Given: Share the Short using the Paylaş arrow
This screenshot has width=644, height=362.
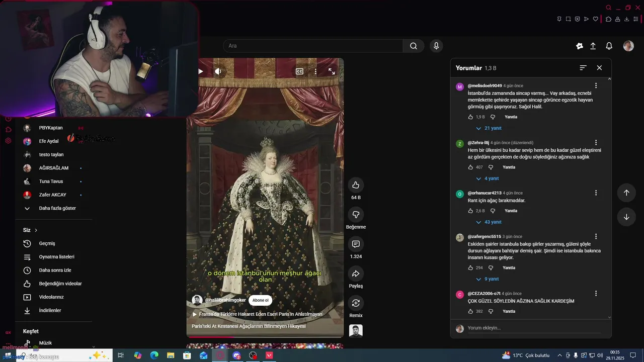Looking at the screenshot, I should (356, 274).
